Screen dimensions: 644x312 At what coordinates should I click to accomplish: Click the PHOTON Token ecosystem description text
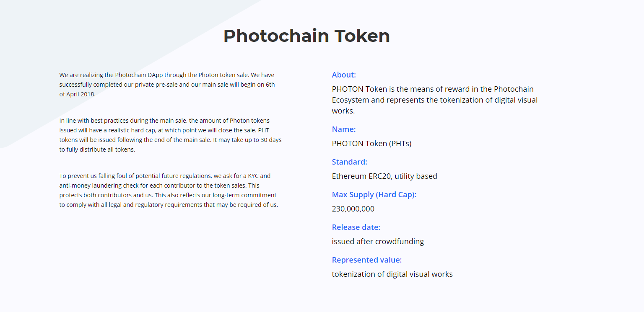tap(434, 100)
